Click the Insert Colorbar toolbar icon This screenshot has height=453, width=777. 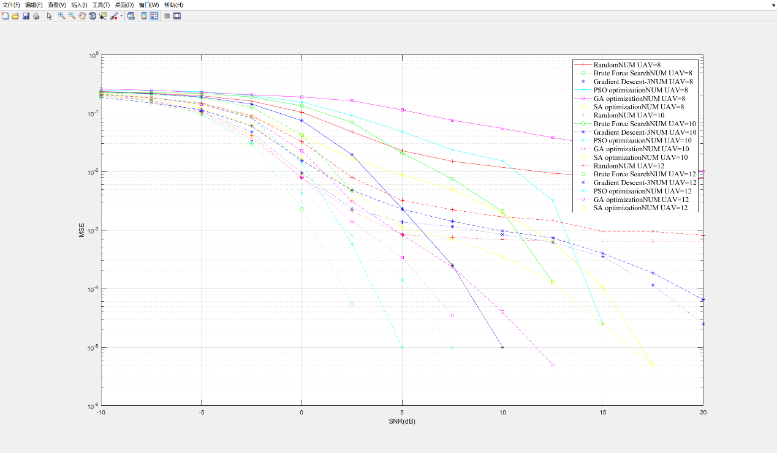144,16
